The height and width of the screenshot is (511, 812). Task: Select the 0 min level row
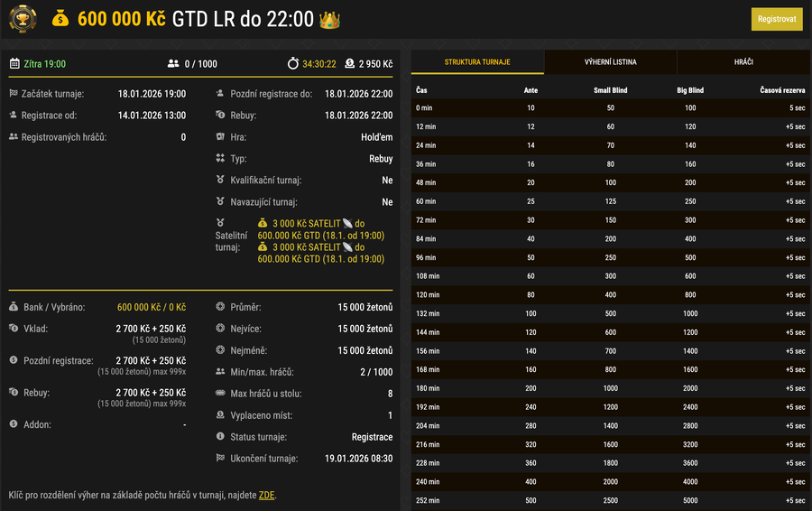click(x=611, y=107)
